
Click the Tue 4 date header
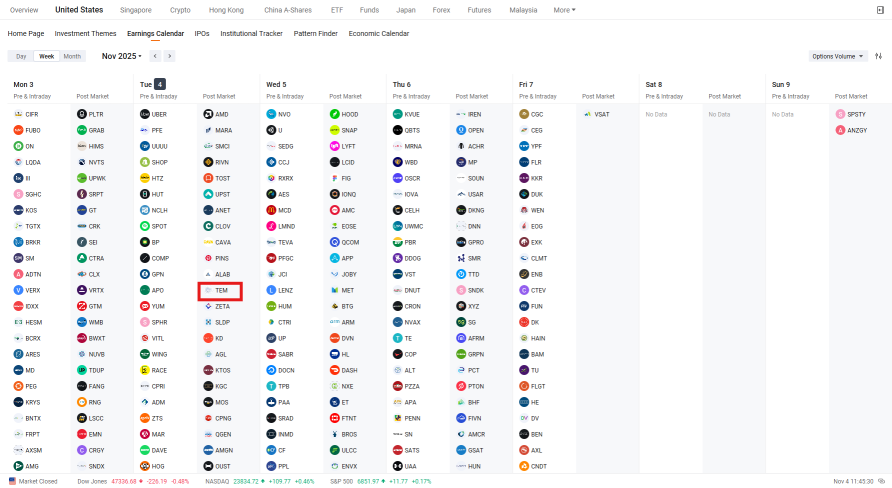152,84
